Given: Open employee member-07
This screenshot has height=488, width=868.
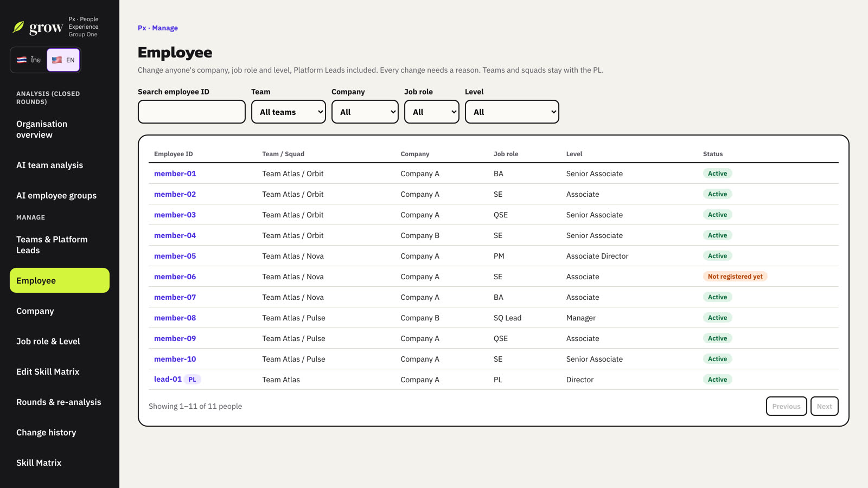Looking at the screenshot, I should pos(175,297).
